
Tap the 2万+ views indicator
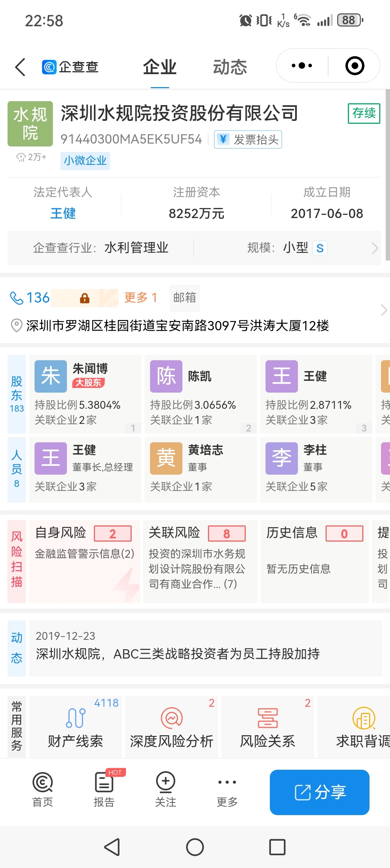click(x=31, y=157)
